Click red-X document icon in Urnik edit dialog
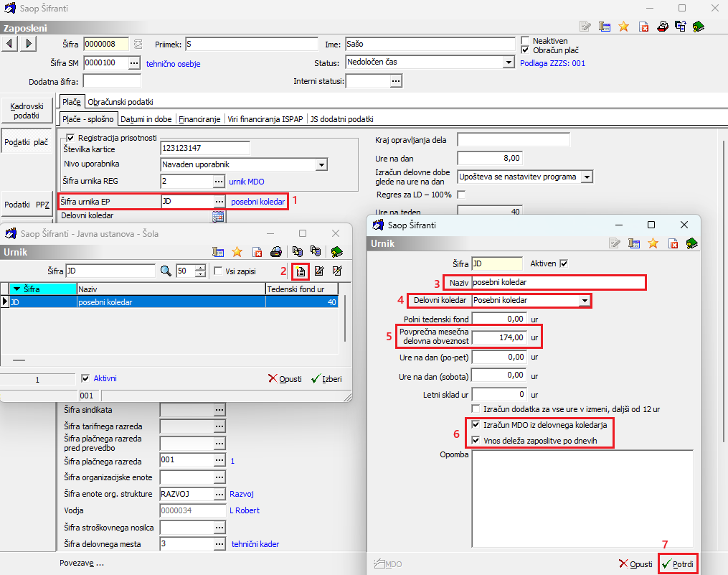 tap(673, 243)
